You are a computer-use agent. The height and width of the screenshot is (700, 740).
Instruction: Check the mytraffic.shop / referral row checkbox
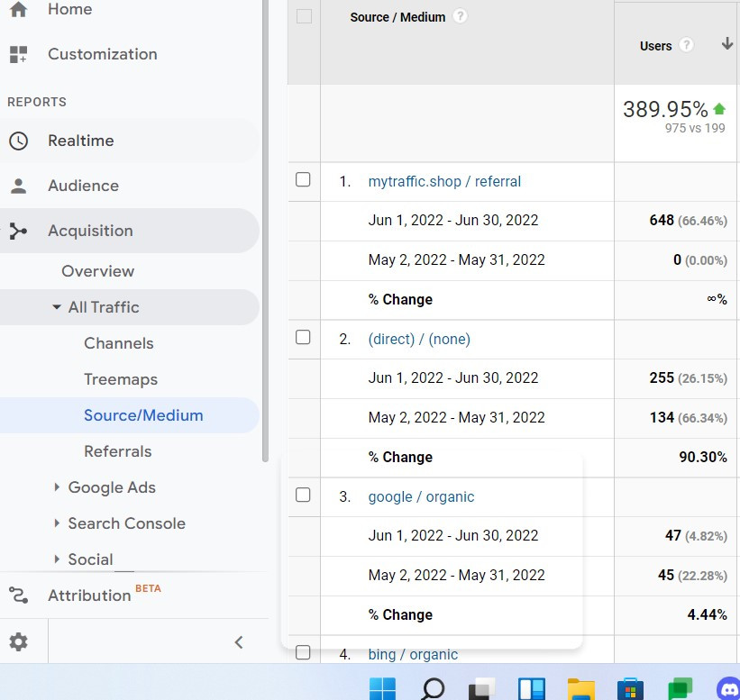pyautogui.click(x=303, y=180)
